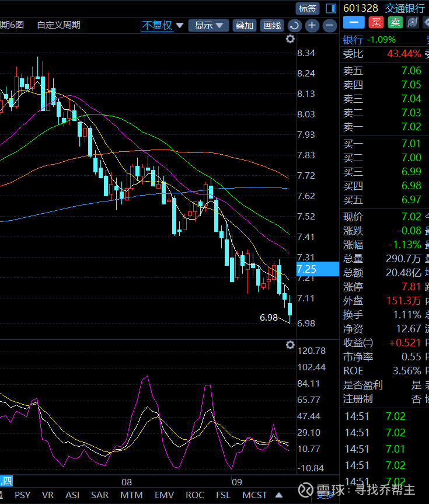This screenshot has width=429, height=504.
Task: Click 卖二 price 7.03
Action: (411, 113)
